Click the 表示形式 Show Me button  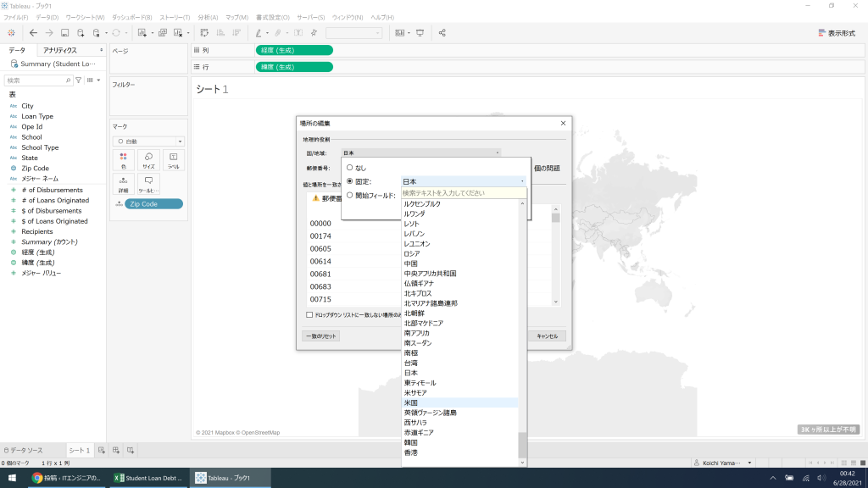click(837, 33)
